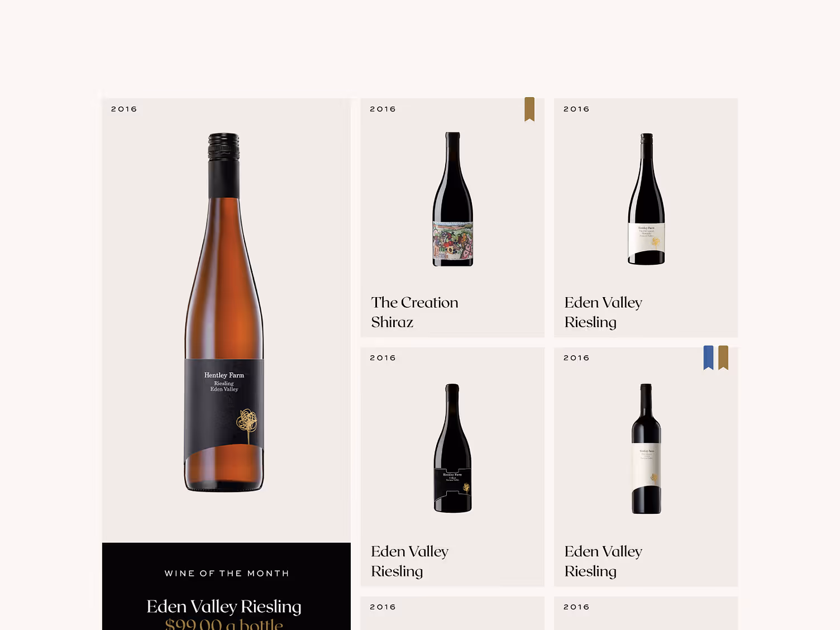
Task: Click the 2016 label on The Creation Shiraz card
Action: pos(383,109)
